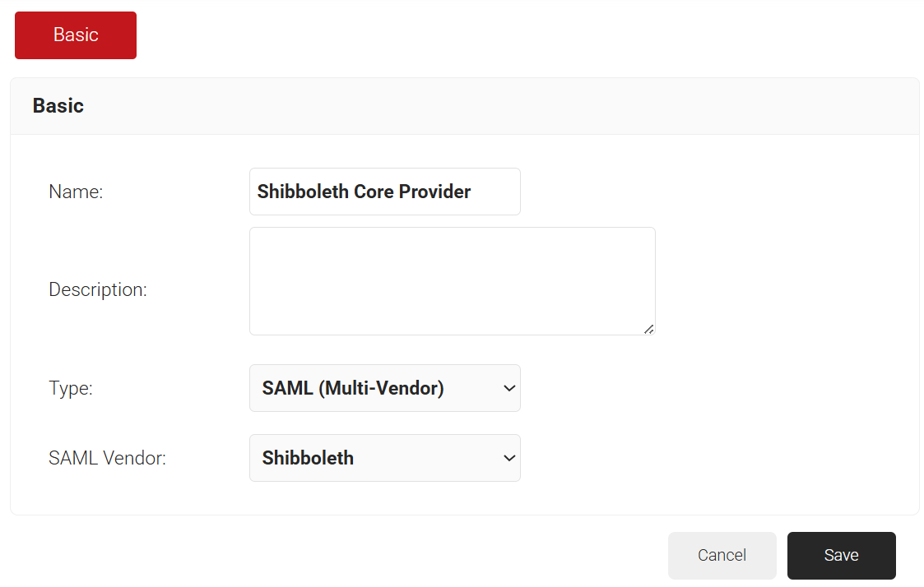Viewport: 924px width, 587px height.
Task: Click the word "Core" in Name field
Action: point(374,192)
